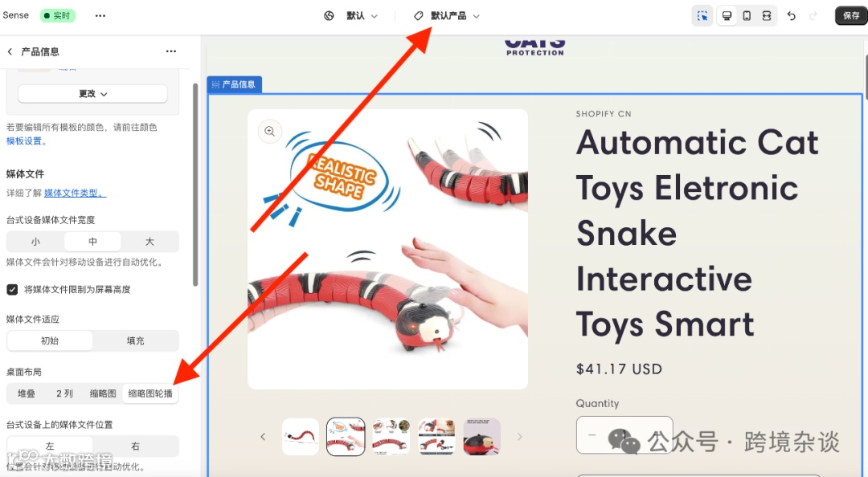Click the back arrow beside 产品信息
This screenshot has height=477, width=868.
point(10,51)
